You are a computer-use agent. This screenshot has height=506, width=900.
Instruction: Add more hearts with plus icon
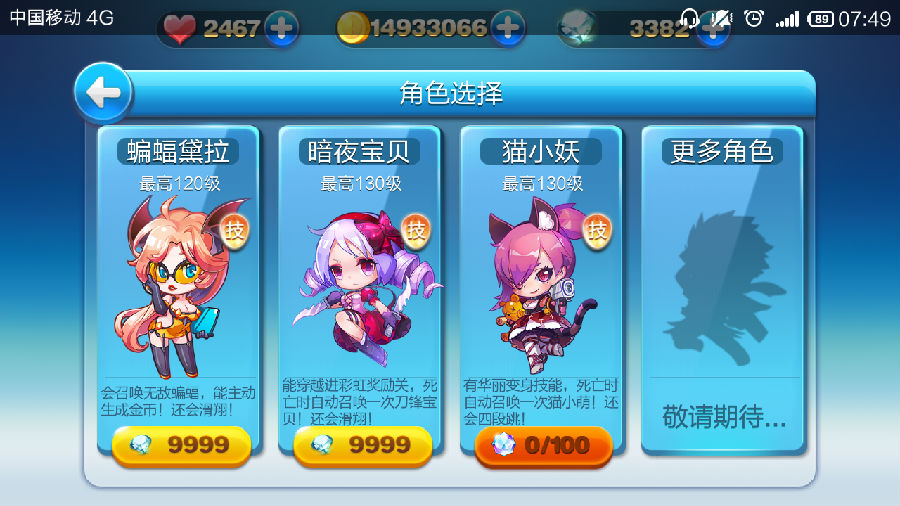[x=281, y=28]
